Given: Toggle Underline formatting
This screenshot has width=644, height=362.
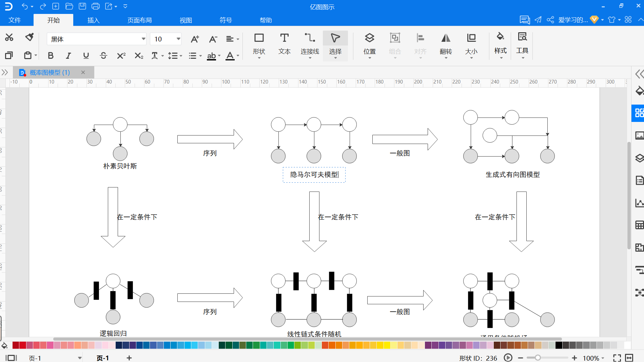Looking at the screenshot, I should pos(86,55).
